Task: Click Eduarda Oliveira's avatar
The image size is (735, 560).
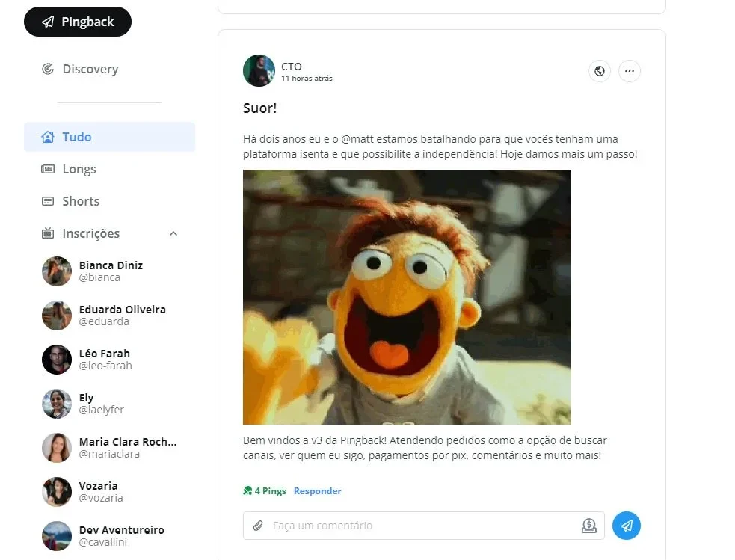Action: pyautogui.click(x=57, y=316)
